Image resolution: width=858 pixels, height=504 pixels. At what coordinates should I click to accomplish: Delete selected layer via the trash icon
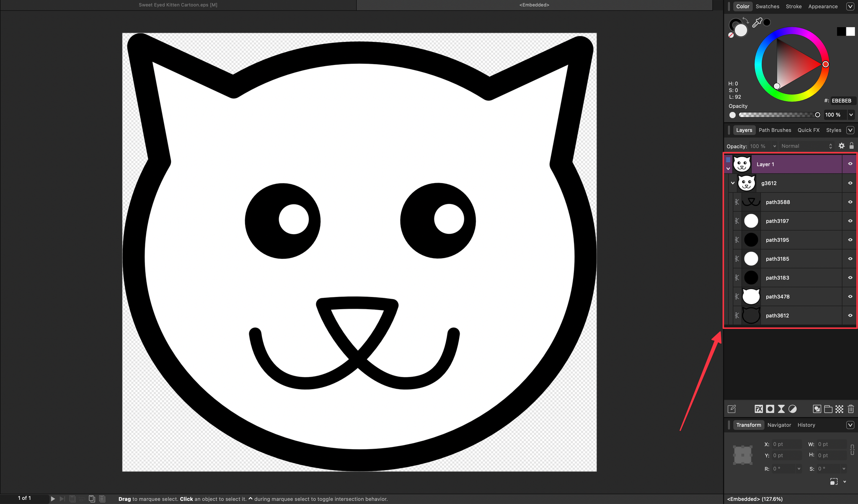(x=851, y=409)
